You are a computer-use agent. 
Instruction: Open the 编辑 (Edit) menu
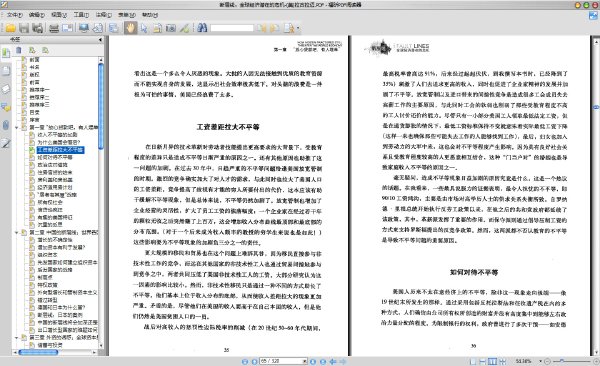37,15
